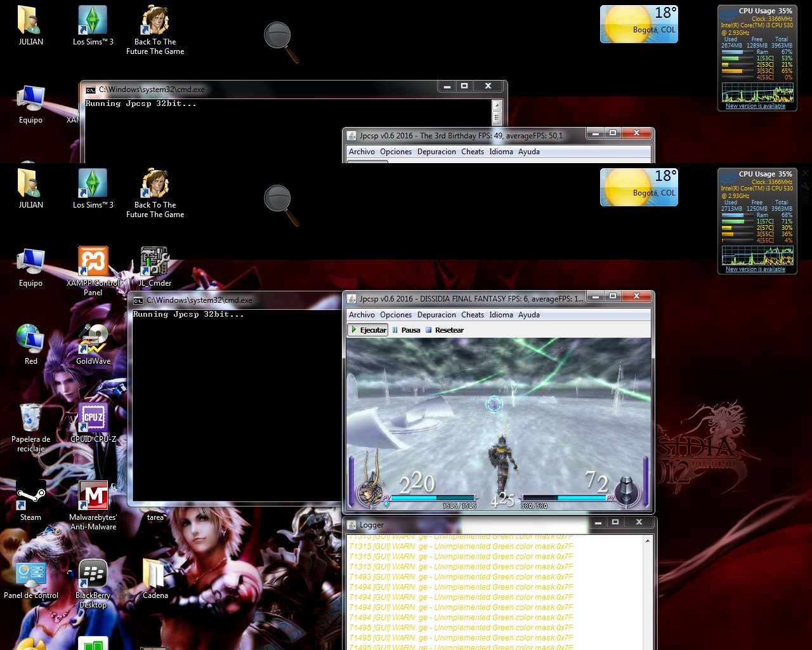The width and height of the screenshot is (812, 650).
Task: Click scrollbar up arrow in the upper cmd.exe window
Action: 497,105
